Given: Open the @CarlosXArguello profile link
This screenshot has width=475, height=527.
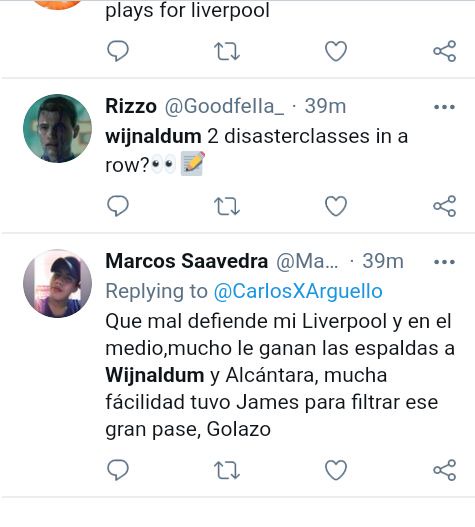Looking at the screenshot, I should tap(298, 291).
